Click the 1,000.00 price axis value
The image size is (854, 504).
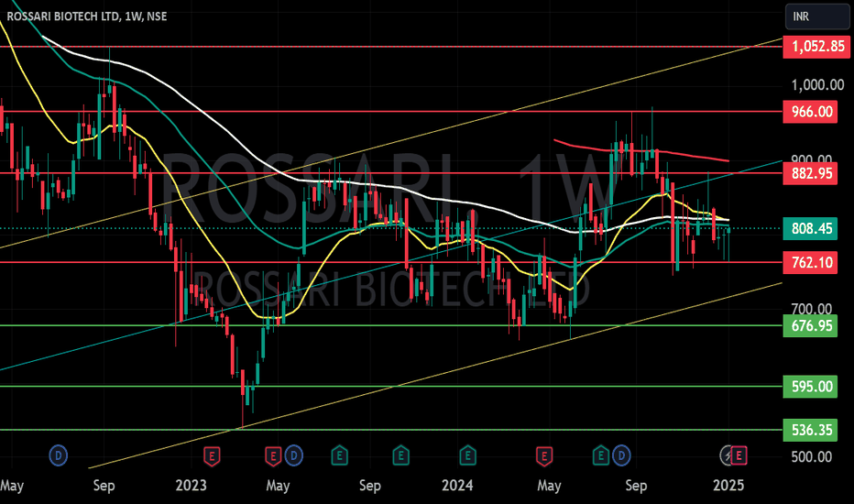click(817, 85)
